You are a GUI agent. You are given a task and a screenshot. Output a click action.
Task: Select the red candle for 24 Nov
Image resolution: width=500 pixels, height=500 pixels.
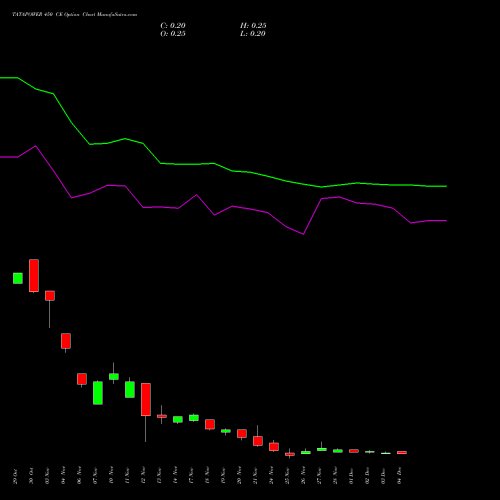click(274, 447)
